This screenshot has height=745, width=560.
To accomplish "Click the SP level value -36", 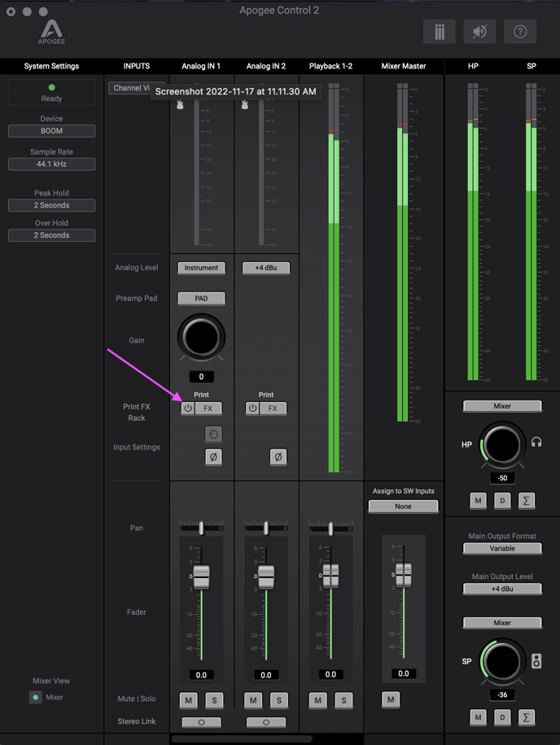I will click(x=502, y=695).
